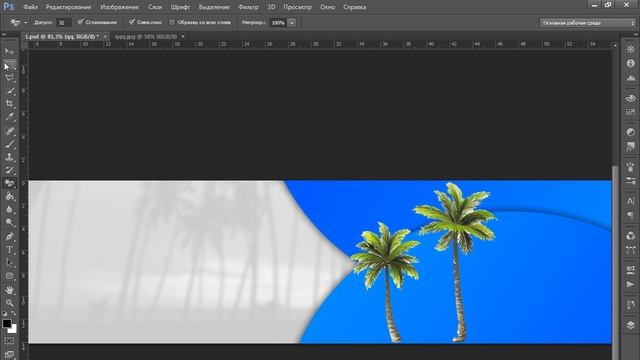
Task: Select the Lasso tool
Action: pos(9,78)
